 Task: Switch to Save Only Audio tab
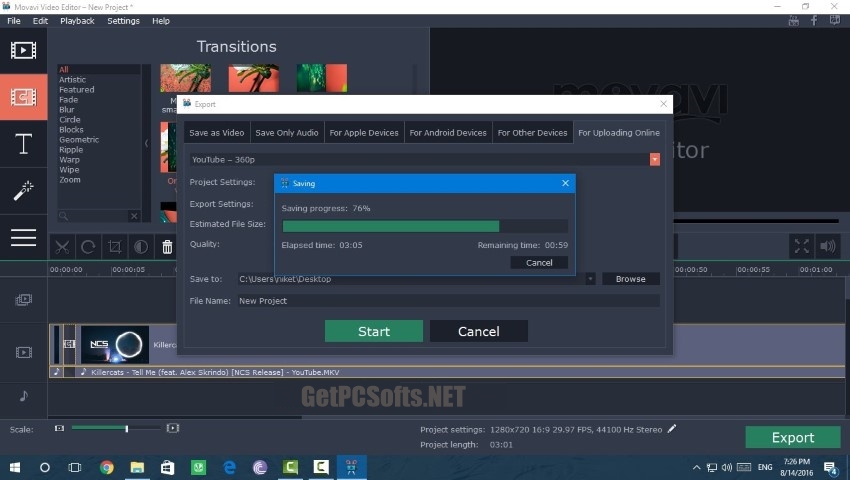(287, 133)
